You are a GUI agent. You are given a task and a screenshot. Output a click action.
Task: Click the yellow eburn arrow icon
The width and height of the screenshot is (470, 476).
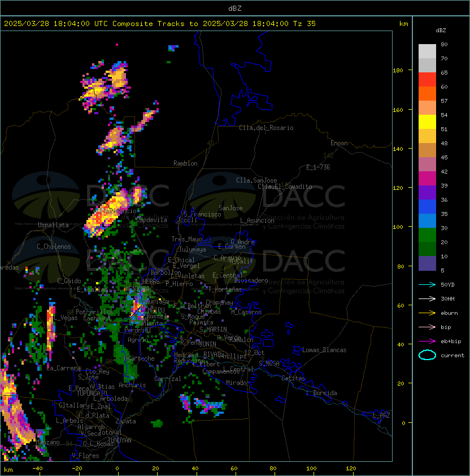coord(427,313)
